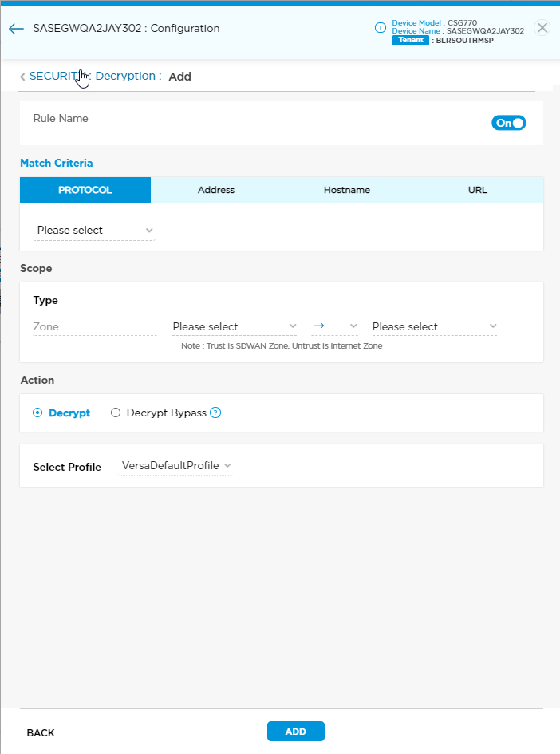Click the back arrow icon in header

16,29
